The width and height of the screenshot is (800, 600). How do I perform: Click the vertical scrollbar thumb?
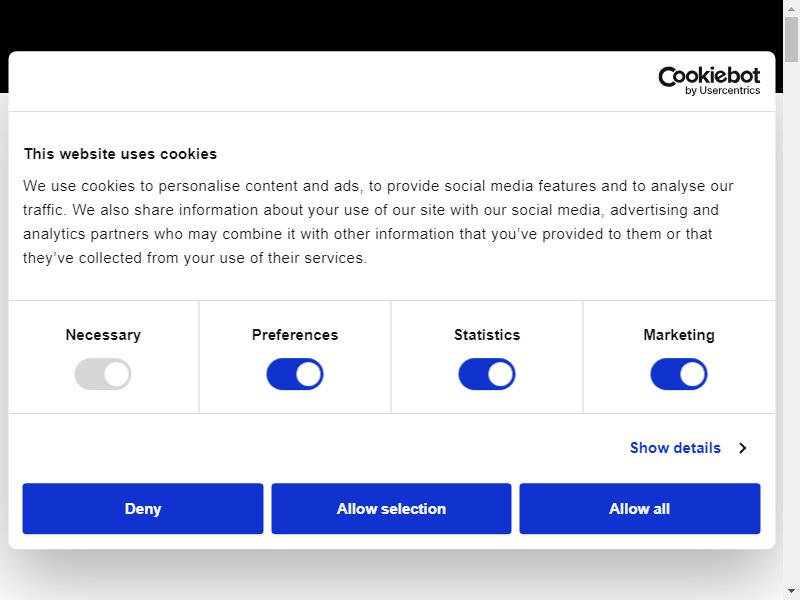click(791, 39)
